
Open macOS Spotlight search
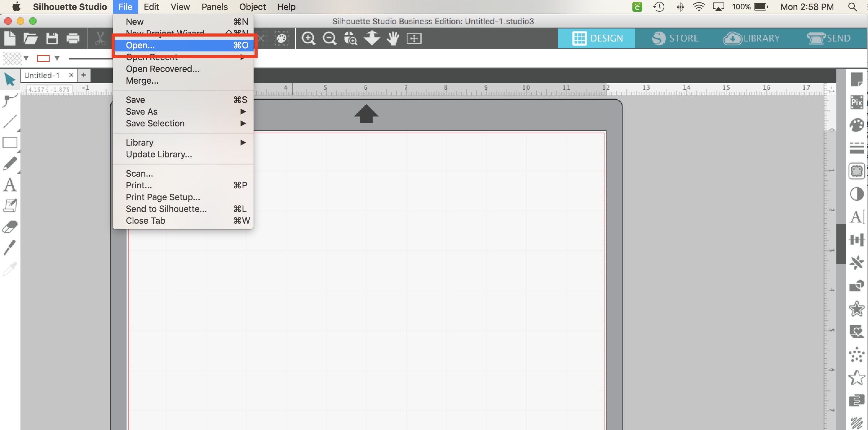[852, 7]
